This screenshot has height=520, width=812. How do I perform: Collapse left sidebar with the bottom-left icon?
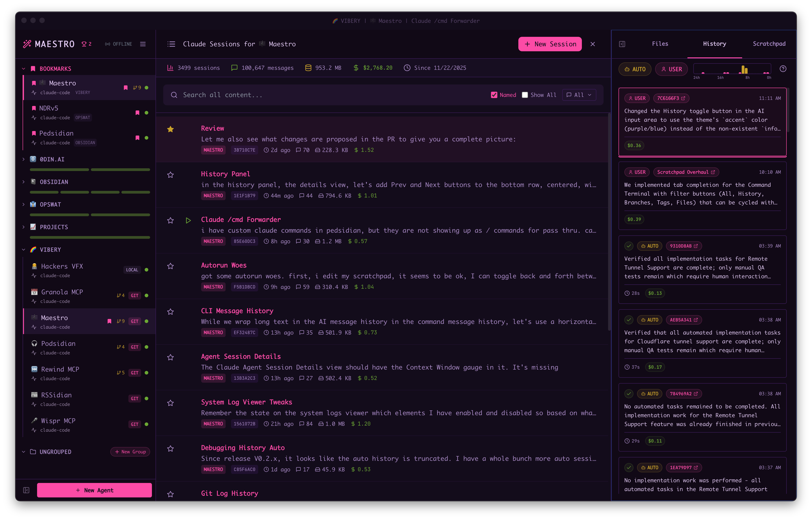coord(26,490)
